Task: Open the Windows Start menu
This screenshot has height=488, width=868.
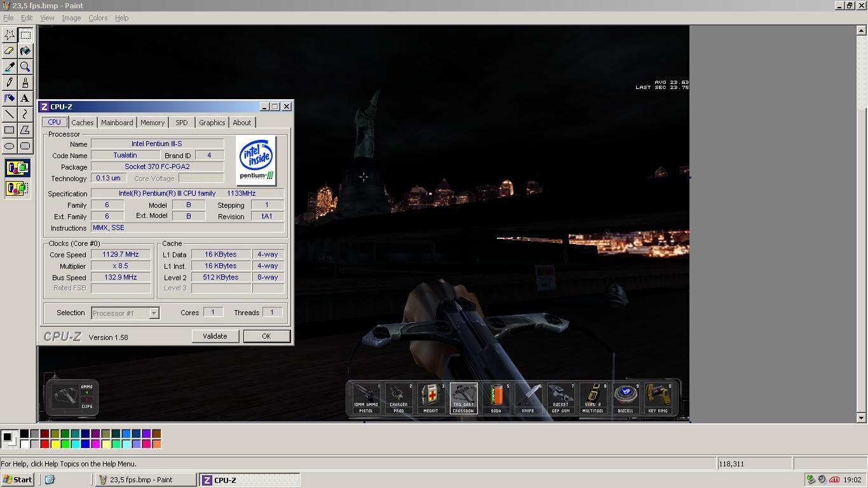Action: click(x=18, y=480)
